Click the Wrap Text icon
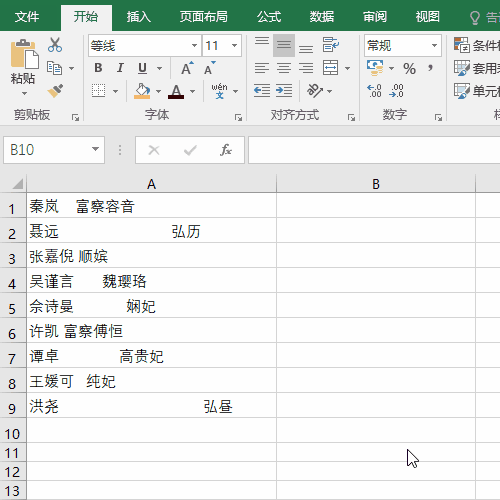500x500 pixels. 331,45
